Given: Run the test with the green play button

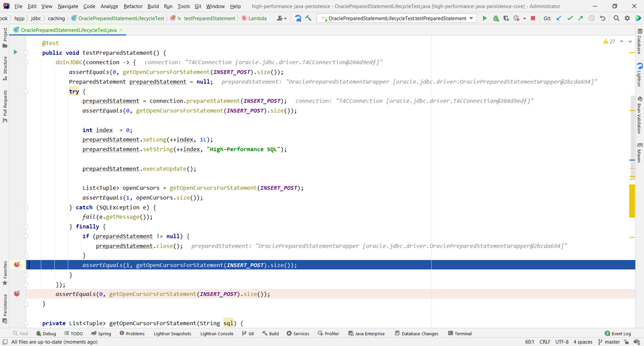Looking at the screenshot, I should coord(485,18).
